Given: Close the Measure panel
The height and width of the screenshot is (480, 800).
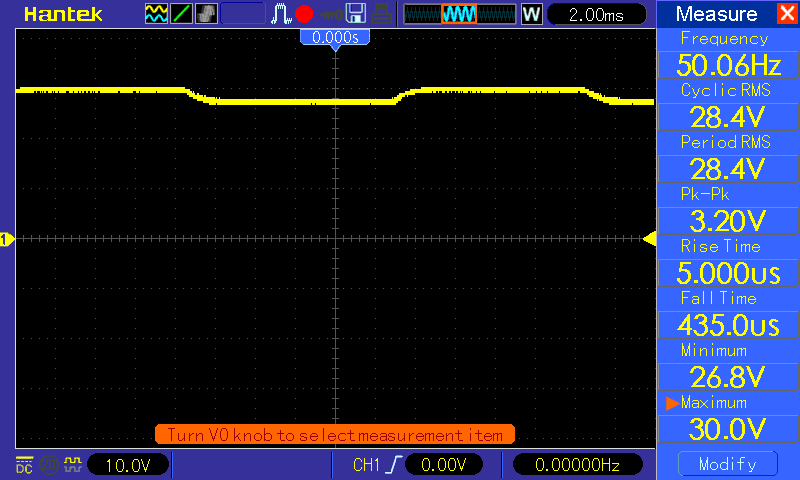Looking at the screenshot, I should pyautogui.click(x=788, y=13).
